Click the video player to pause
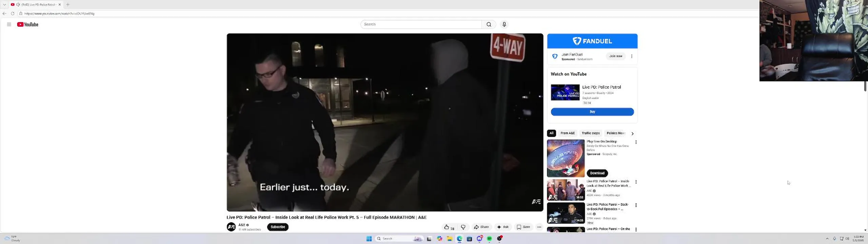 click(x=385, y=122)
